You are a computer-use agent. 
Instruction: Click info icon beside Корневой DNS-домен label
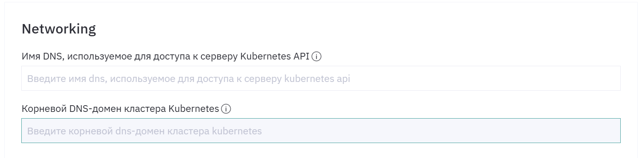click(226, 109)
